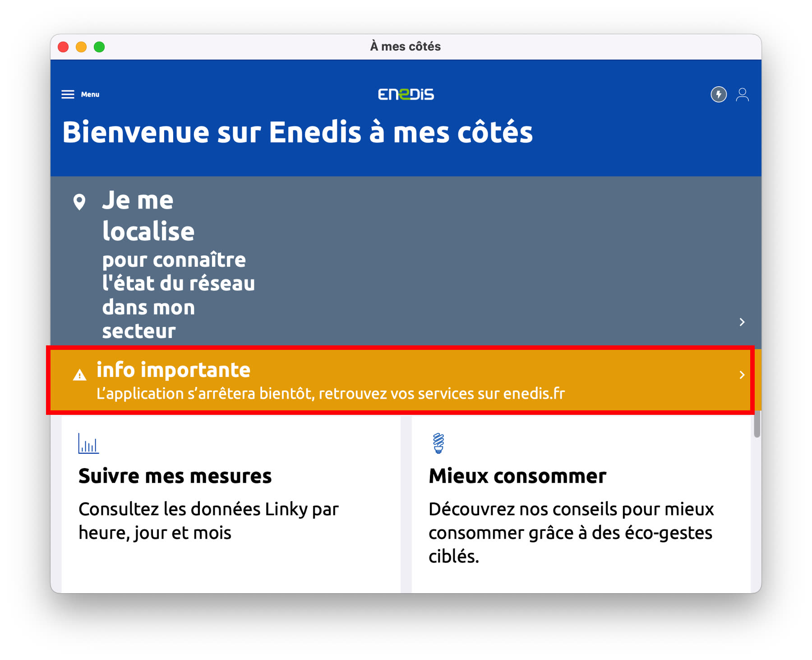Open the chevron on the info importante banner
Screen dimensions: 812x660
(742, 375)
